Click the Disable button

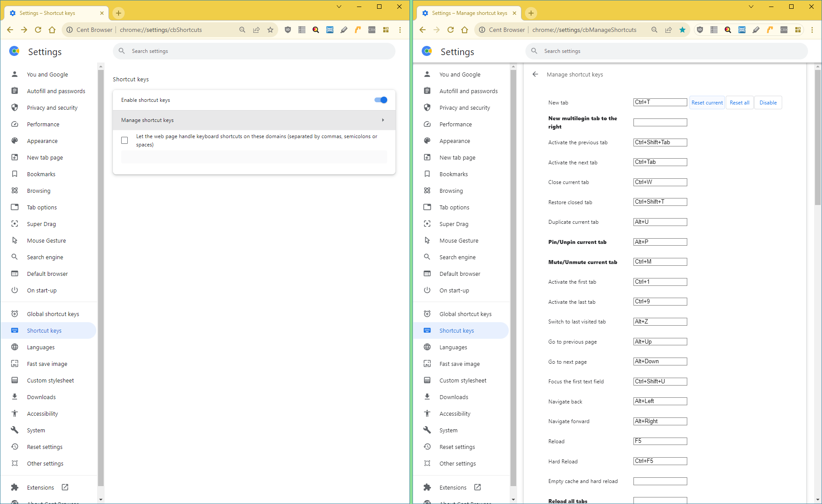click(x=768, y=103)
